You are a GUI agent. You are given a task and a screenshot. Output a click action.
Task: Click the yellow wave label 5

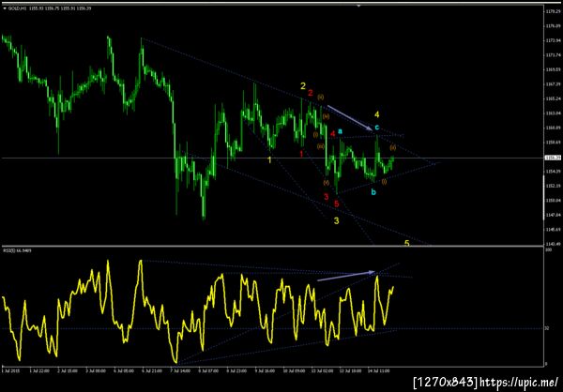(407, 244)
